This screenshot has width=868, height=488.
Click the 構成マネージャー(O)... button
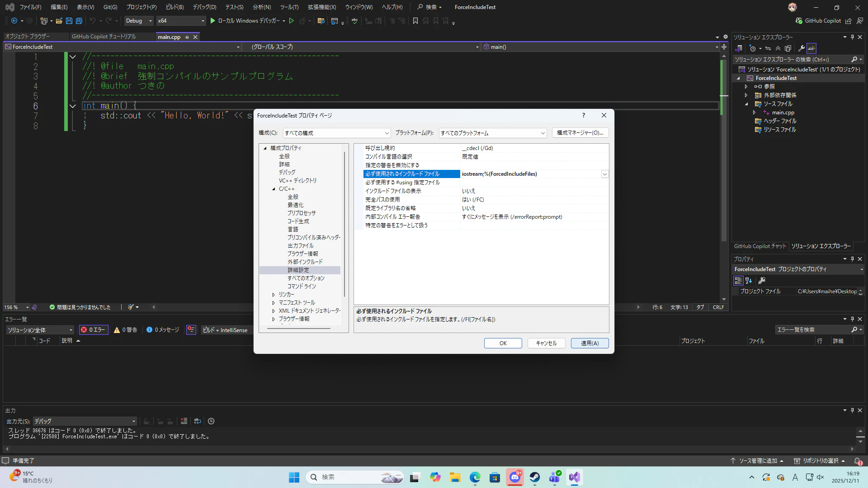[x=580, y=133]
